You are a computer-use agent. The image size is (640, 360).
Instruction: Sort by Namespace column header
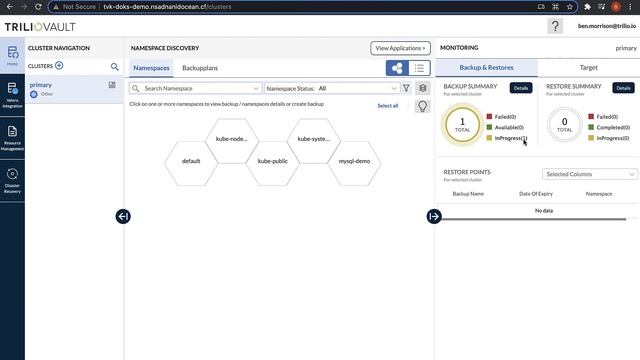[599, 194]
